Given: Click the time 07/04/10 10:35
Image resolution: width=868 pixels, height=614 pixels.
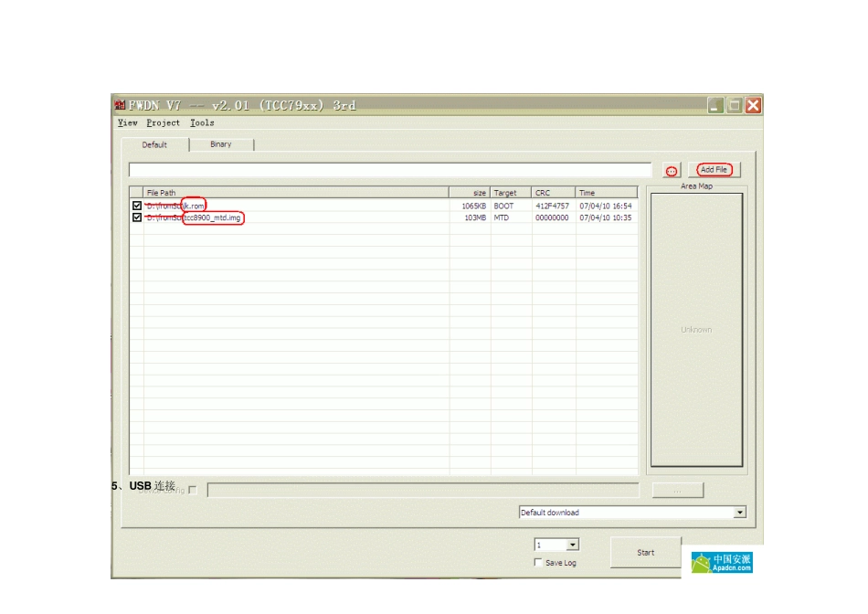Looking at the screenshot, I should click(x=606, y=218).
